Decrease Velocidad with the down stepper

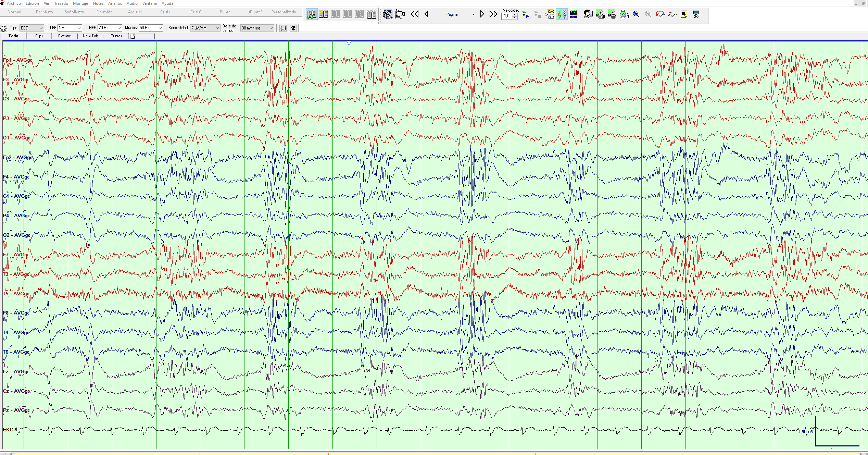515,18
